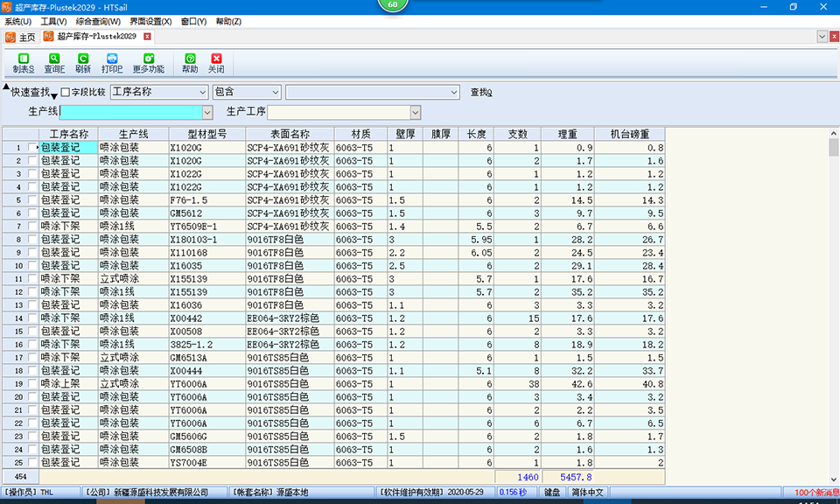This screenshot has height=504, width=840.
Task: Collapse the 快速查找 panel with the up triangle
Action: point(6,87)
